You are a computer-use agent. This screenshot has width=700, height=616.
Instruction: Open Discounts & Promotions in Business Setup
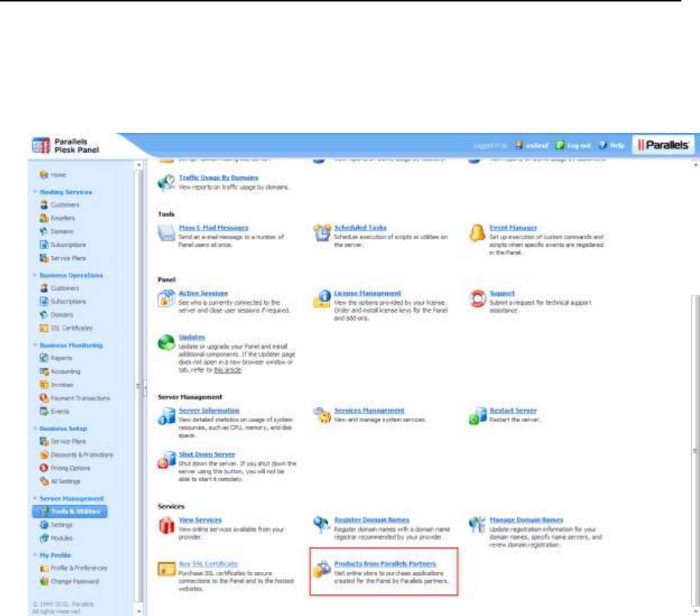[x=81, y=454]
